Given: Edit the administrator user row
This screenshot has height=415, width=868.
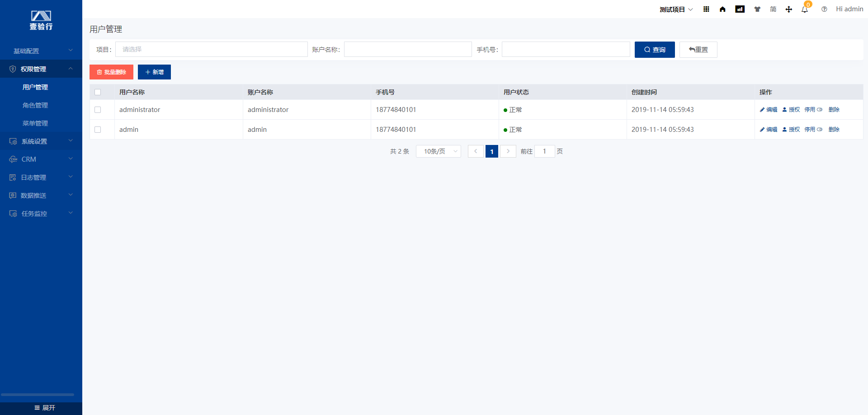Looking at the screenshot, I should pos(769,110).
